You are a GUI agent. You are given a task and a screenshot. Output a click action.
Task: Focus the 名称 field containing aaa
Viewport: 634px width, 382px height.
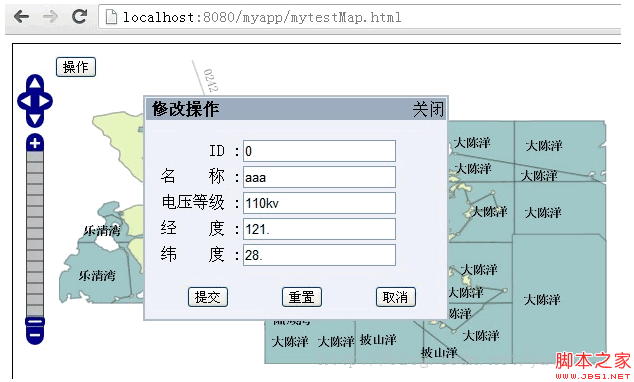(x=319, y=177)
